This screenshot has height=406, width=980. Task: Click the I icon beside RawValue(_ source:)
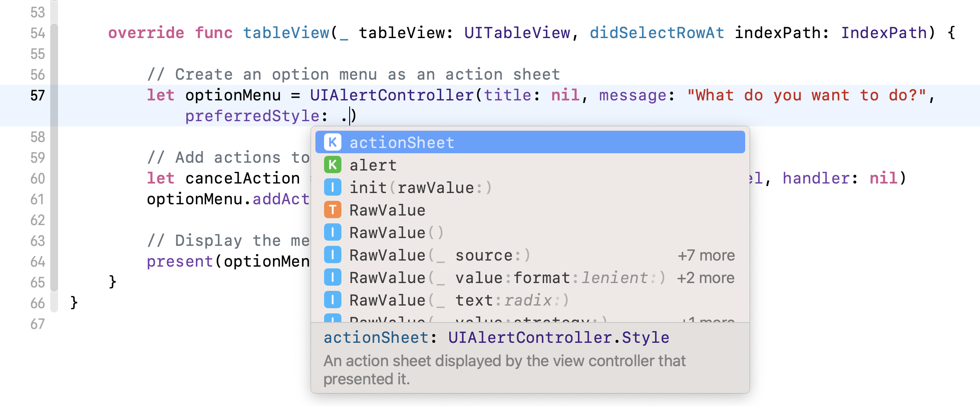click(332, 255)
